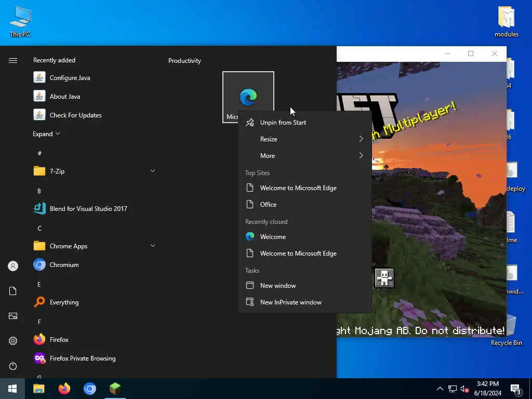Launch Everything search app
Viewport: 532px width, 399px height.
pos(95,302)
